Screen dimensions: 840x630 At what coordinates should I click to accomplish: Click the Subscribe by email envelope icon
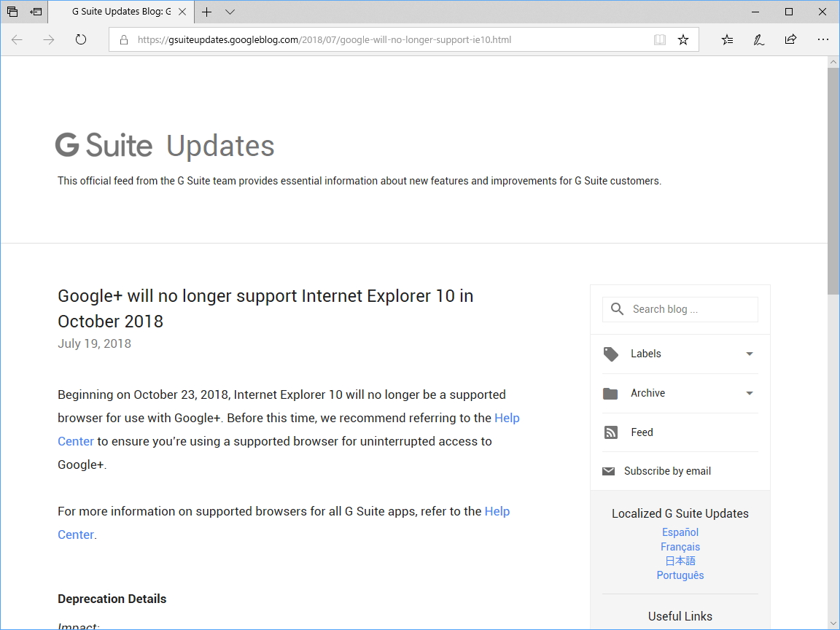[x=609, y=470]
